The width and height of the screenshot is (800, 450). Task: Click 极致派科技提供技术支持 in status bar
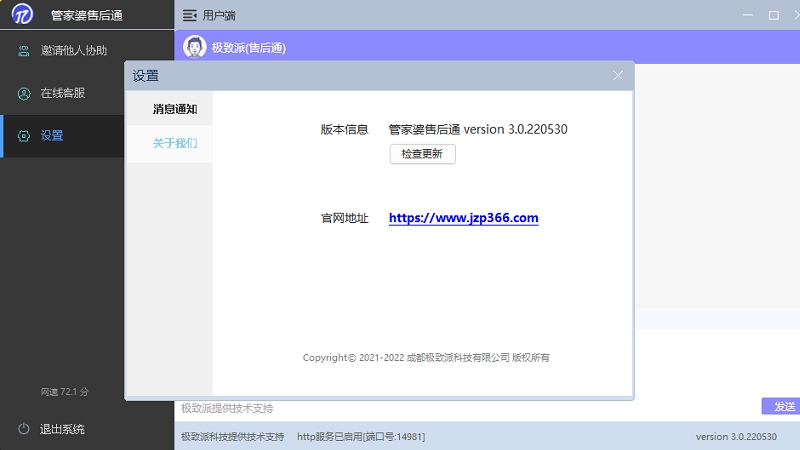point(232,437)
